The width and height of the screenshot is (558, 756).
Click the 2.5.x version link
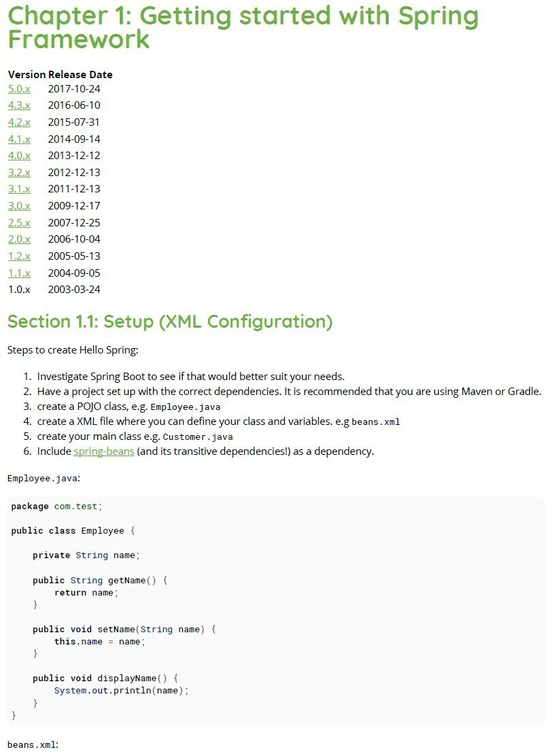click(19, 222)
